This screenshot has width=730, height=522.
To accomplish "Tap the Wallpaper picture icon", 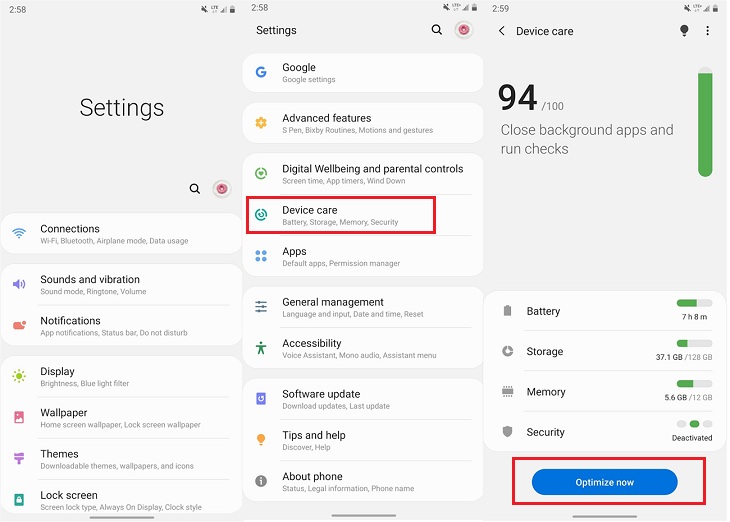I will [x=19, y=417].
